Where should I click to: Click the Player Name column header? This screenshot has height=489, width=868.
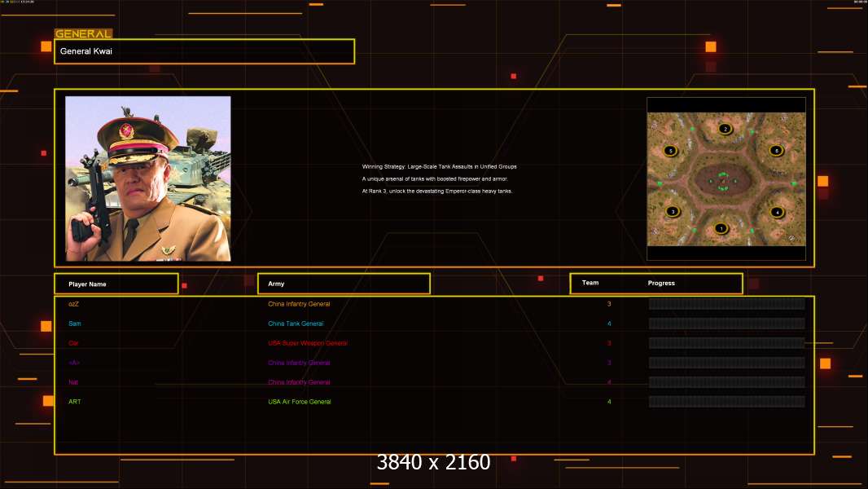click(x=116, y=284)
